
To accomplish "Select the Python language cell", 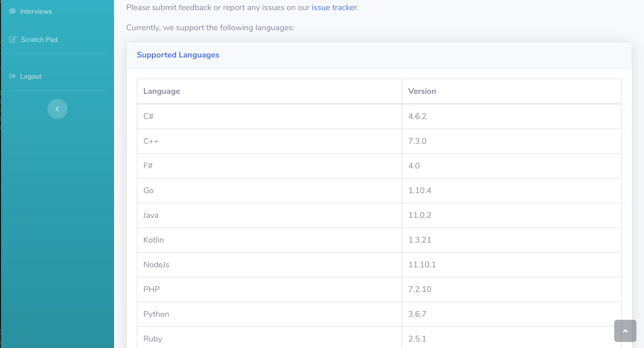I will [270, 314].
